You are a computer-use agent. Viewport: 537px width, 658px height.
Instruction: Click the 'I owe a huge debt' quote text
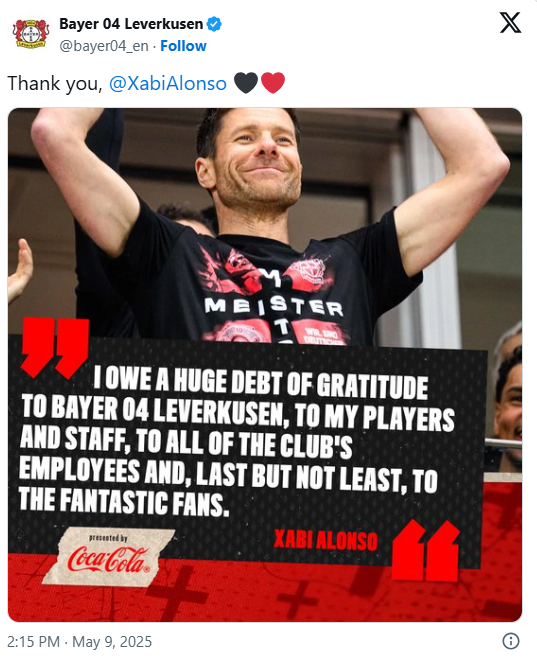click(x=237, y=441)
